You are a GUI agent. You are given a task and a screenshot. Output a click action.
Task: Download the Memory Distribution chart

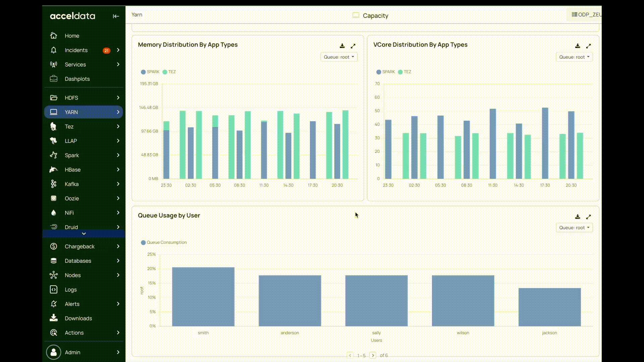(x=342, y=46)
